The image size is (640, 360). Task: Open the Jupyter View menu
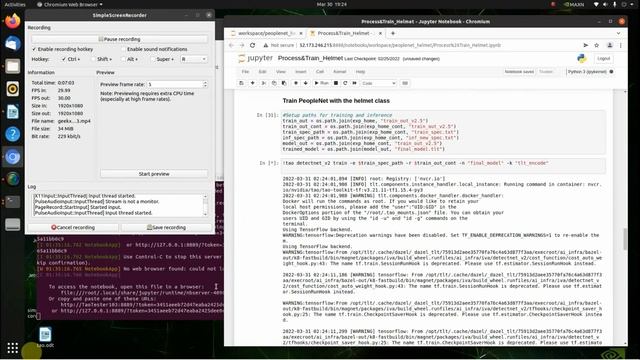[x=281, y=72]
